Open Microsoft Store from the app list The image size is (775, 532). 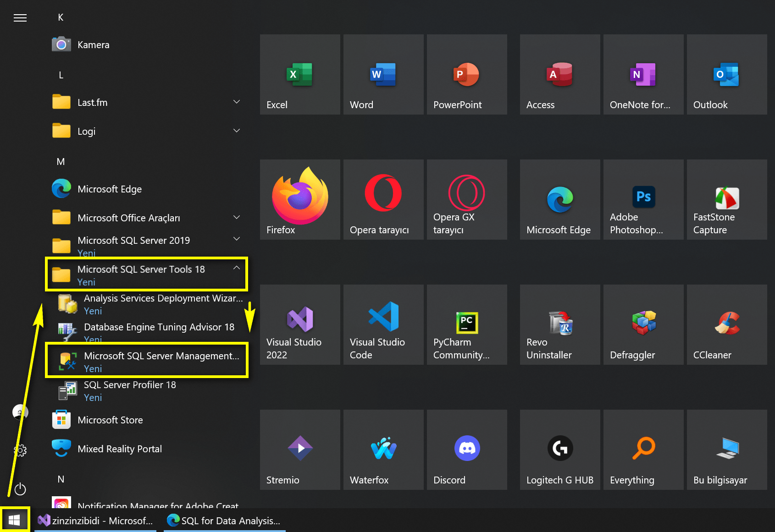147,420
